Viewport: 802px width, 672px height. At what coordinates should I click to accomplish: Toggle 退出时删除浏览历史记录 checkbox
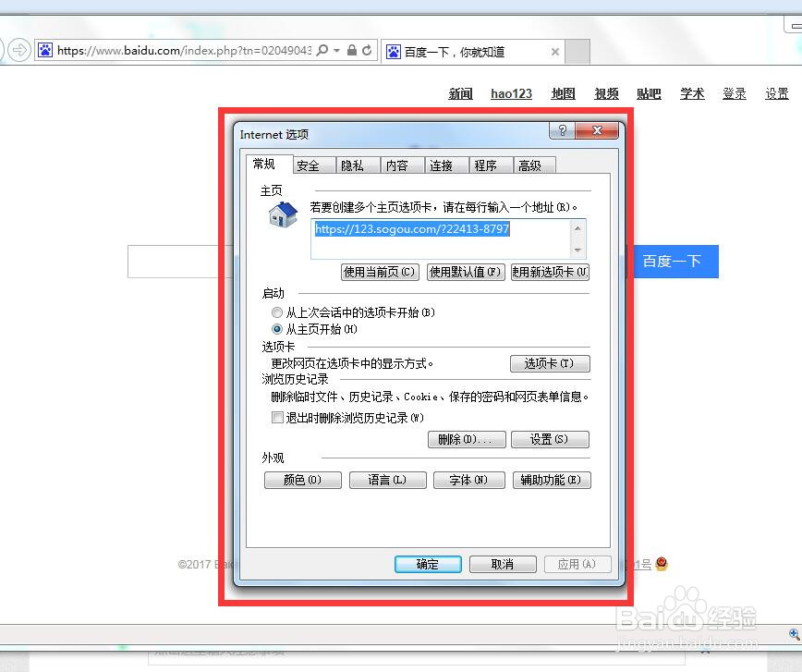click(278, 418)
